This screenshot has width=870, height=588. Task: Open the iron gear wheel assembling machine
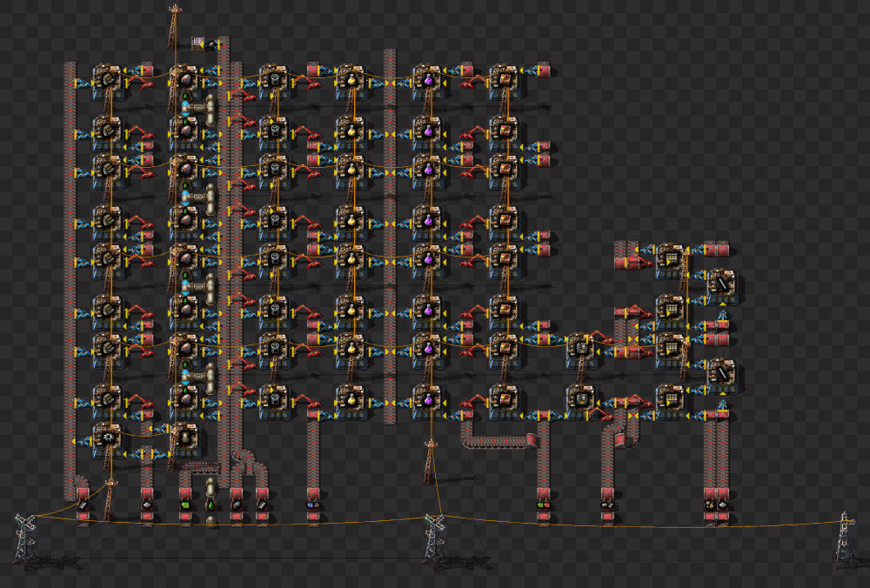coord(107,439)
